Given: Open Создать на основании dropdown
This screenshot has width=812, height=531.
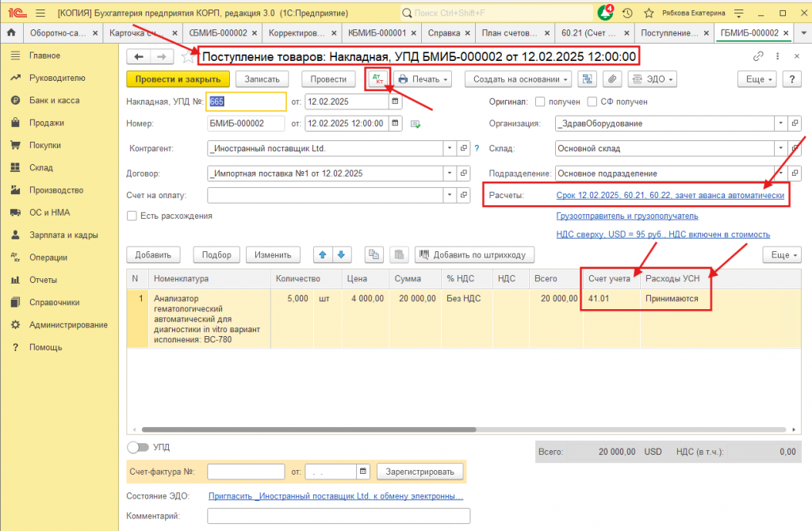Looking at the screenshot, I should (x=520, y=79).
